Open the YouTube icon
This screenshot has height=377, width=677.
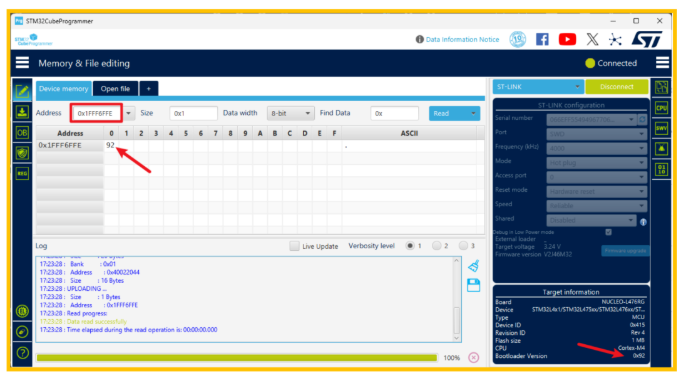(567, 40)
